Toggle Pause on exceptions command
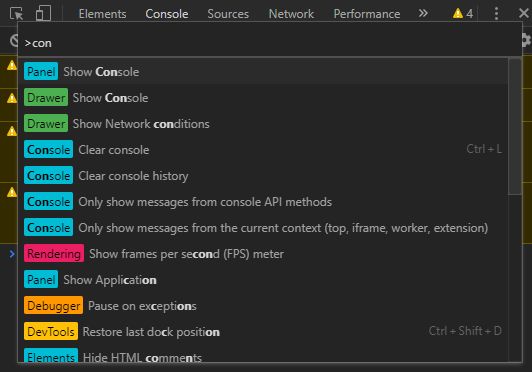Image resolution: width=532 pixels, height=372 pixels. click(x=263, y=305)
